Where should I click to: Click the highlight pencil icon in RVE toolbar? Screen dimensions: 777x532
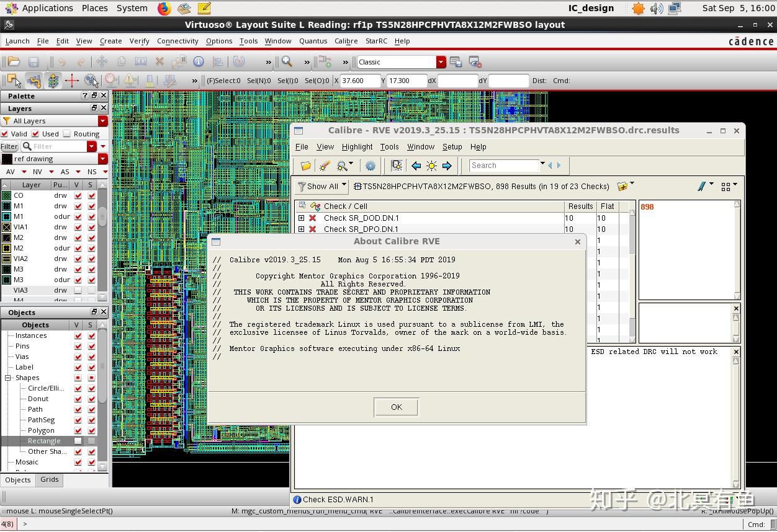tap(324, 166)
